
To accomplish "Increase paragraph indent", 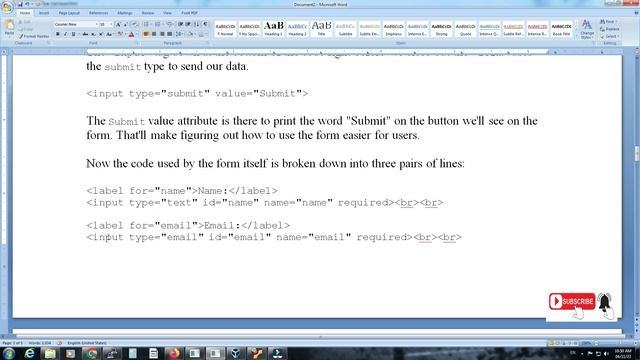I will [x=188, y=24].
